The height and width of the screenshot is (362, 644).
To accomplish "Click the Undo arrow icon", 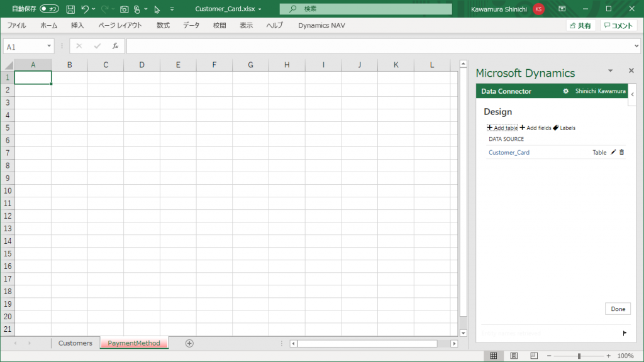I will click(85, 9).
